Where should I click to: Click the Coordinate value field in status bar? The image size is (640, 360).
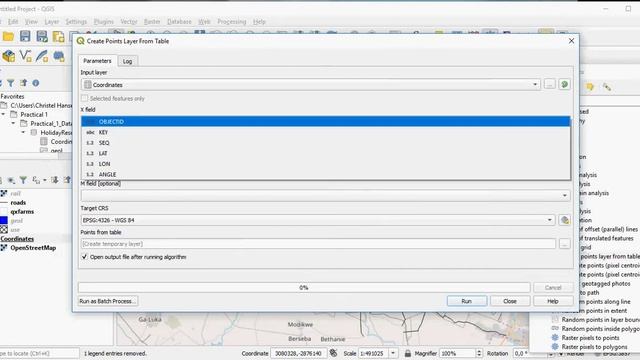coord(298,353)
